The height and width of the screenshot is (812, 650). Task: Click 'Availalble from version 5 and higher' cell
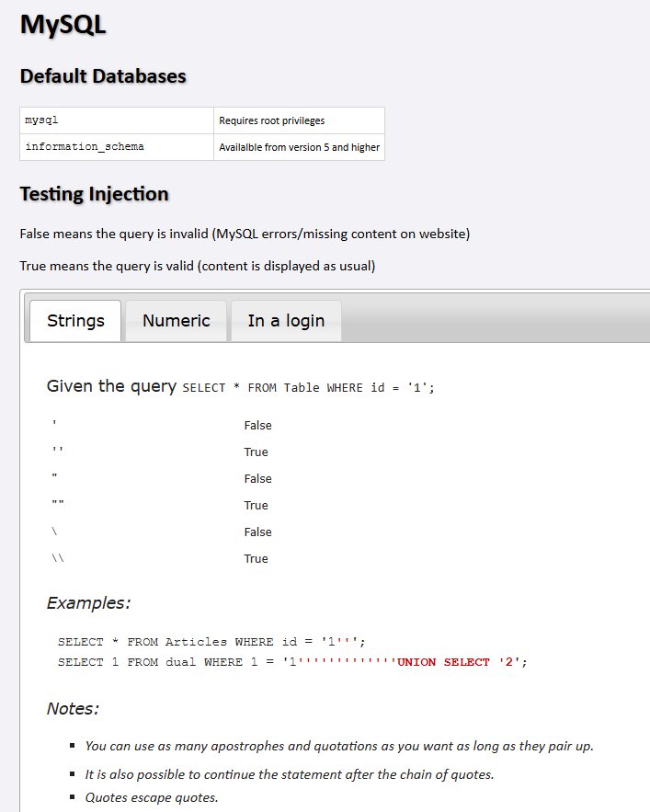point(299,147)
